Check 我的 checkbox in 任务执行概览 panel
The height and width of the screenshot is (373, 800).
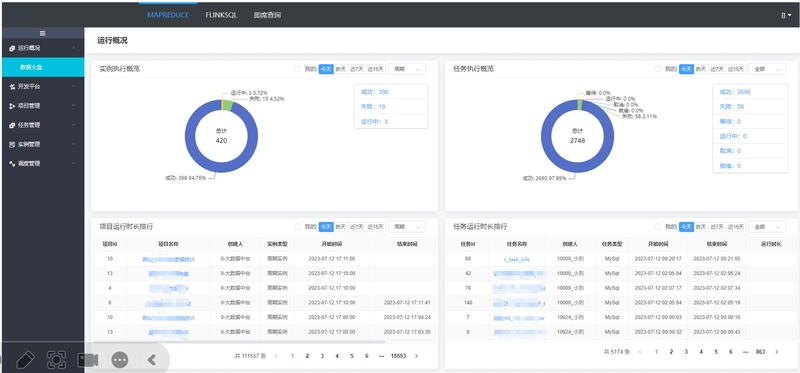658,69
